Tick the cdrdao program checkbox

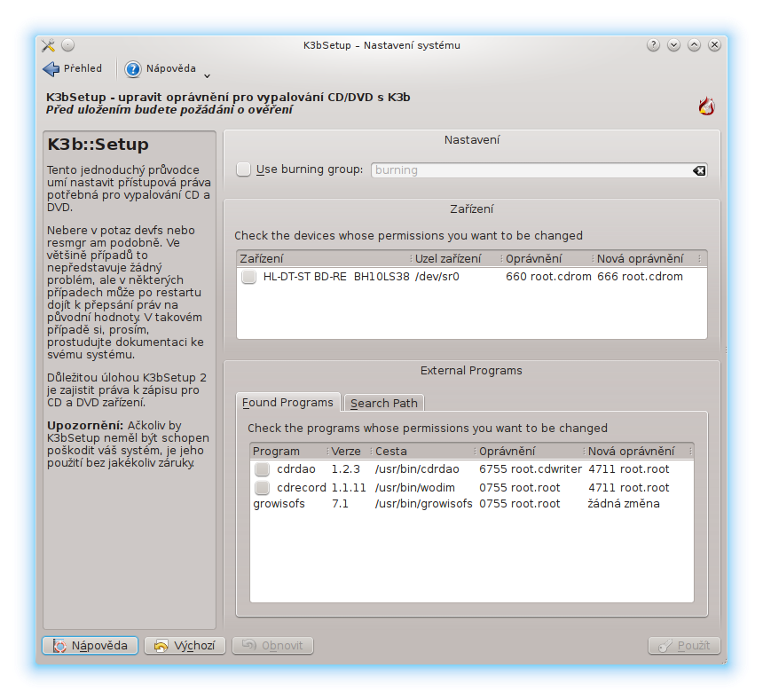point(262,469)
